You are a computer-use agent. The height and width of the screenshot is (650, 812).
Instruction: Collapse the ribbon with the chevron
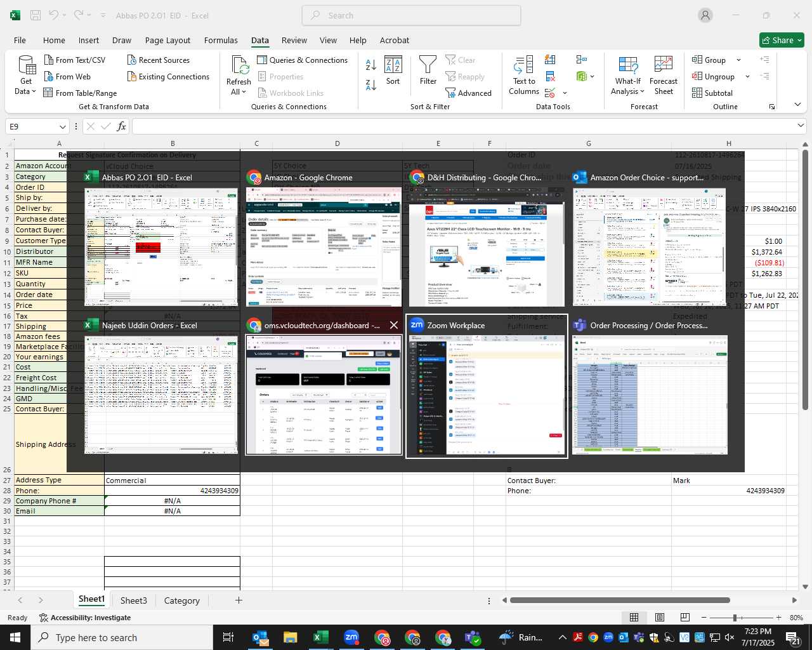pos(798,104)
